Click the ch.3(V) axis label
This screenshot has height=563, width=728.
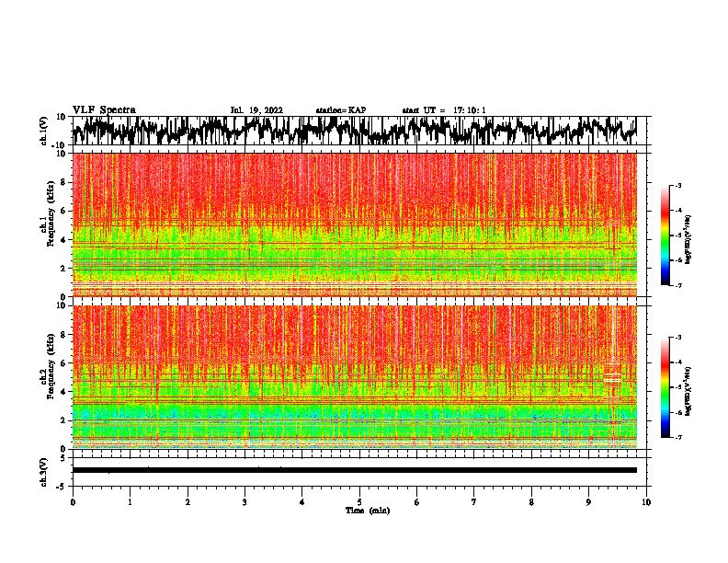pos(43,472)
